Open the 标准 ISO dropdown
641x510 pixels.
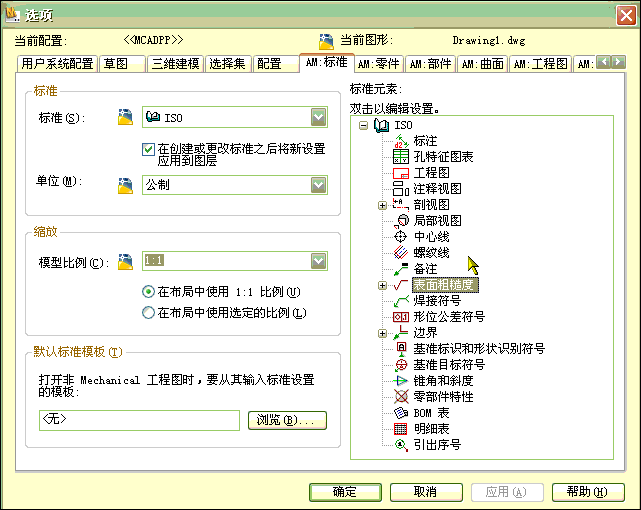(318, 117)
